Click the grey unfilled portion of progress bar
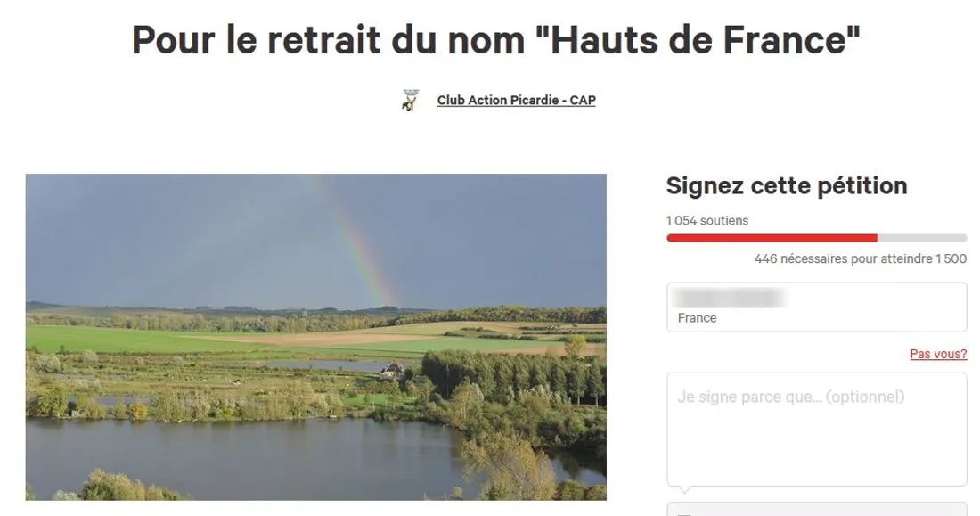980x516 pixels. [x=922, y=238]
